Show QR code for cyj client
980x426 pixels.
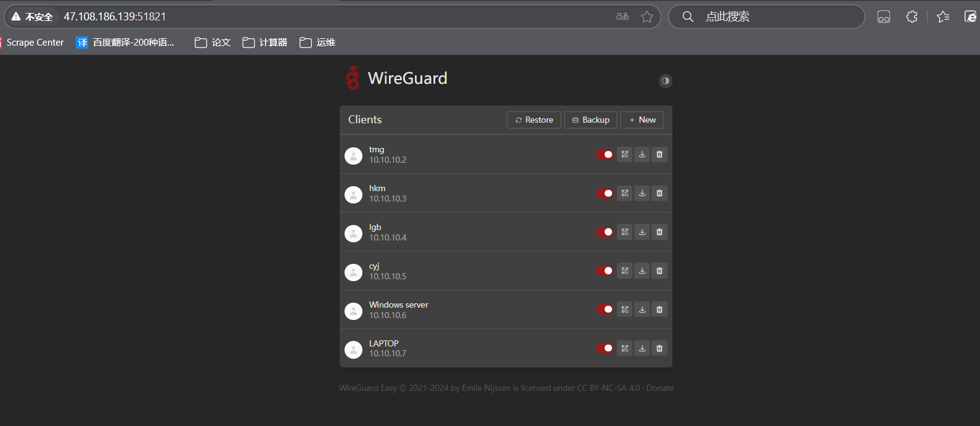click(x=625, y=271)
